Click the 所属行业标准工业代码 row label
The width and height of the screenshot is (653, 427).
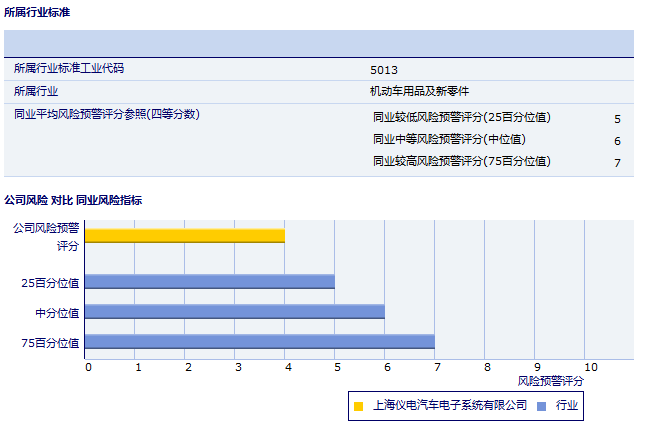click(x=68, y=69)
